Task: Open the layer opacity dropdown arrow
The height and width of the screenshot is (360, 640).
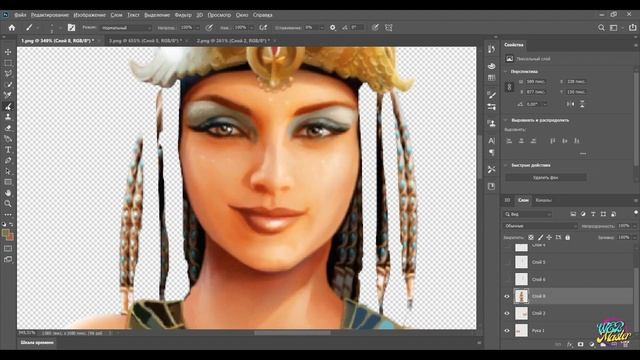Action: (x=634, y=226)
